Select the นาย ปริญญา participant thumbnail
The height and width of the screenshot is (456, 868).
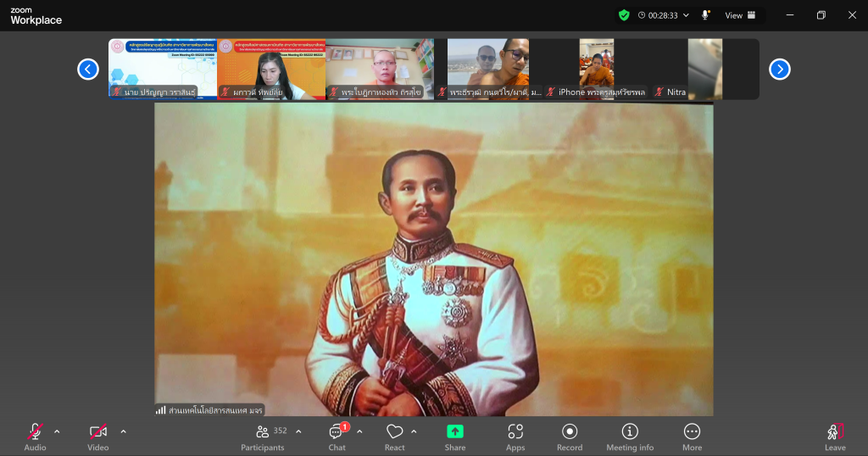(x=163, y=70)
